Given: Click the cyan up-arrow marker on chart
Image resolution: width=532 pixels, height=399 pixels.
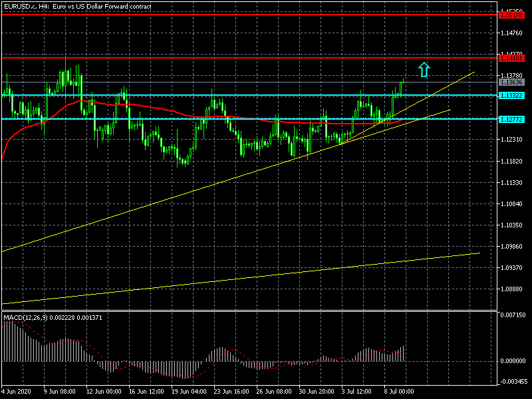Looking at the screenshot, I should [x=424, y=68].
